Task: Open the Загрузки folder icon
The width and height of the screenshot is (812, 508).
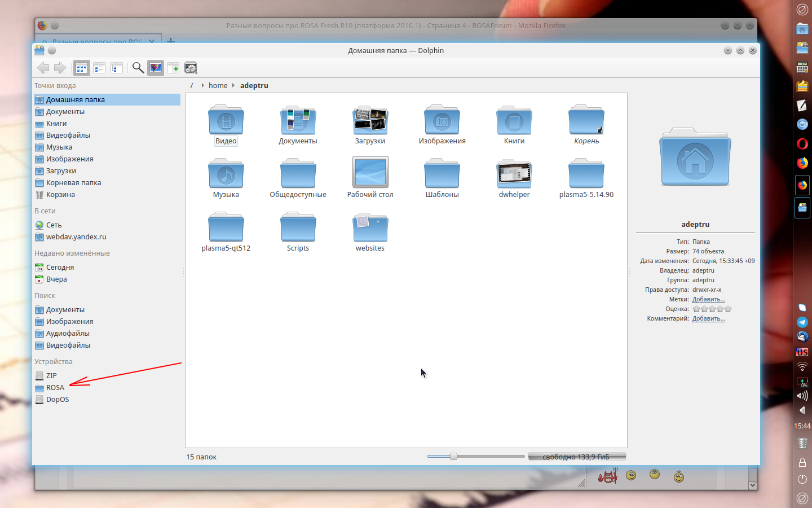Action: [x=370, y=120]
